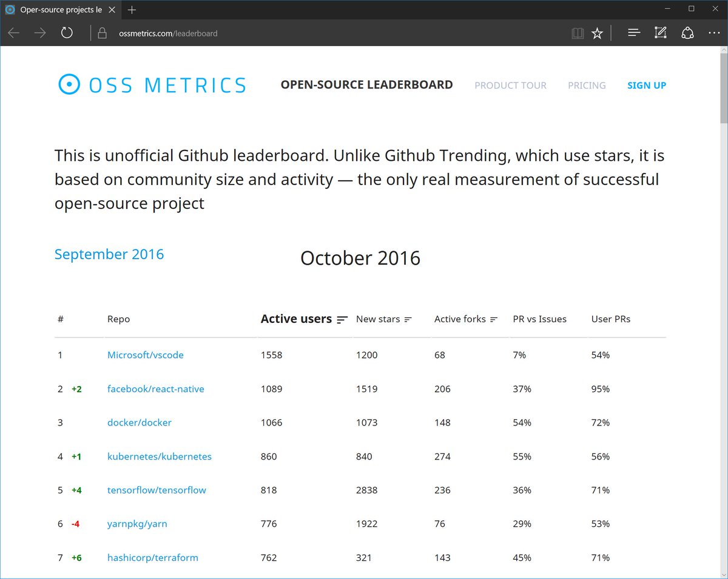
Task: Click new stars value 1922
Action: (367, 524)
